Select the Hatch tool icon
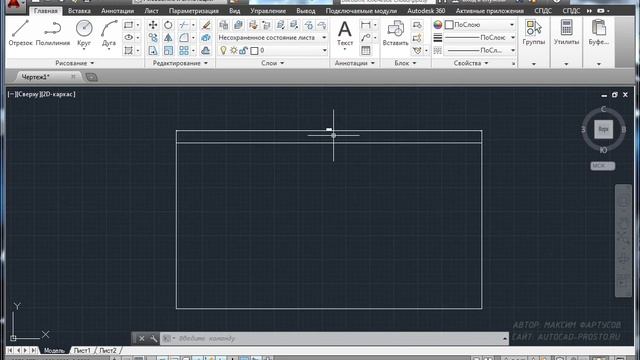The width and height of the screenshot is (640, 360). coord(129,50)
